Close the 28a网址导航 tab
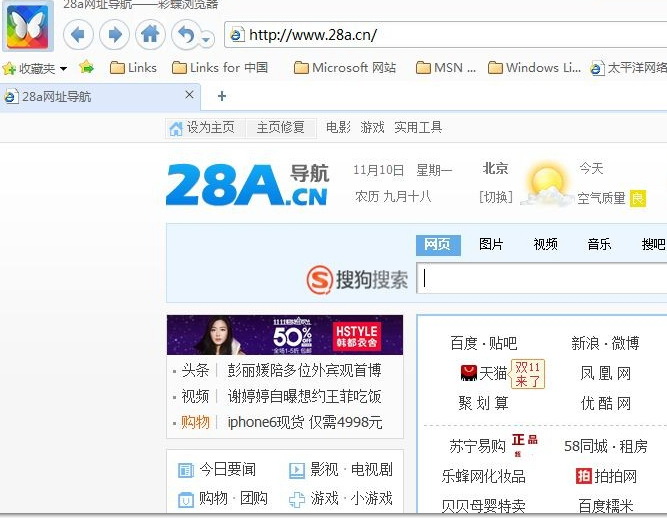The width and height of the screenshot is (667, 518). pyautogui.click(x=190, y=95)
